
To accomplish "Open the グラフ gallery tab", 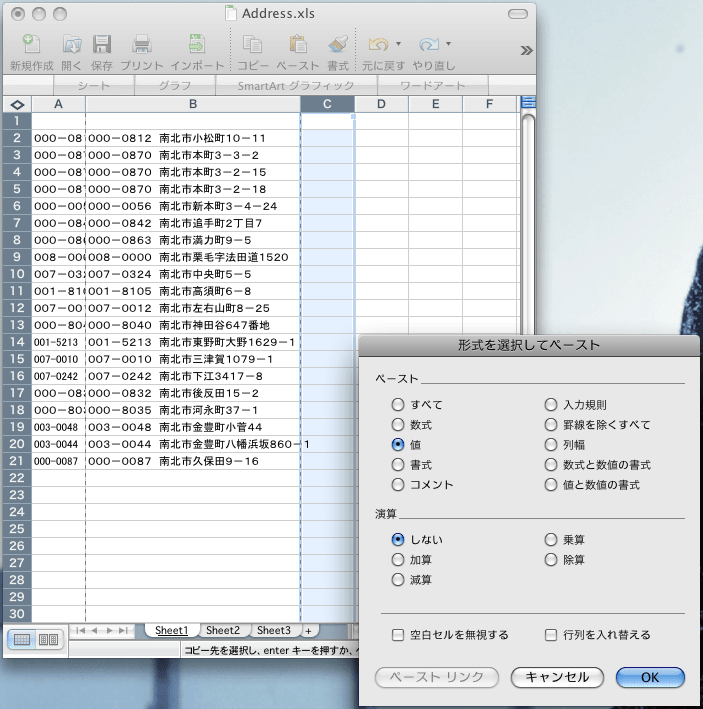I will 175,85.
